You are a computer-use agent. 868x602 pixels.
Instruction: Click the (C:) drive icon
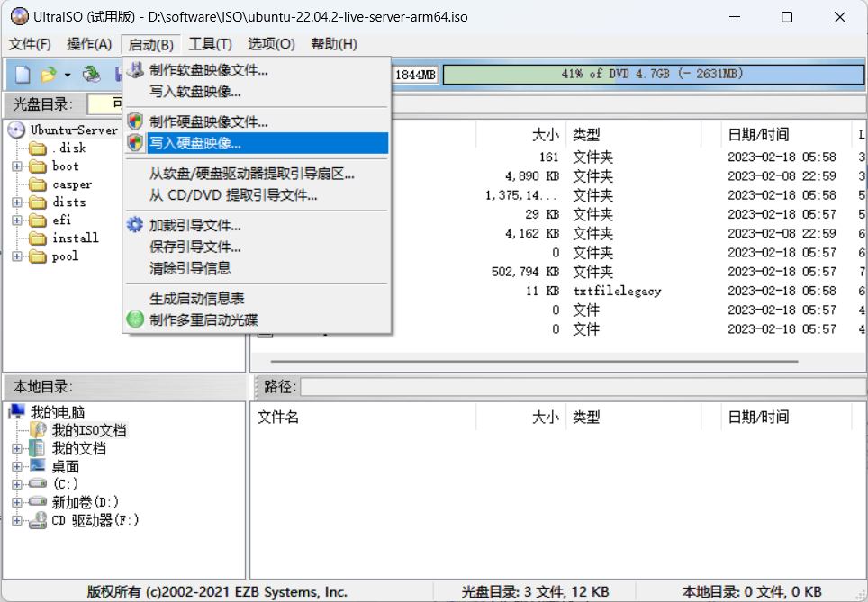(x=38, y=483)
